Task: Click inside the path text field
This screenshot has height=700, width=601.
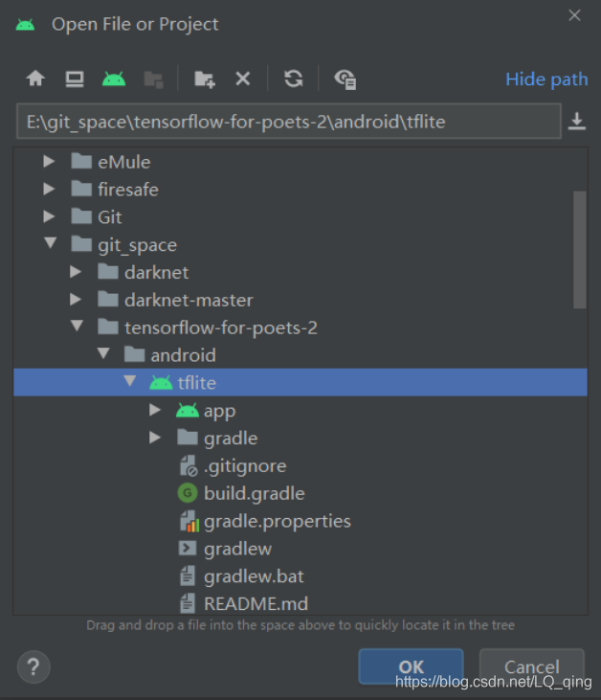Action: [289, 121]
